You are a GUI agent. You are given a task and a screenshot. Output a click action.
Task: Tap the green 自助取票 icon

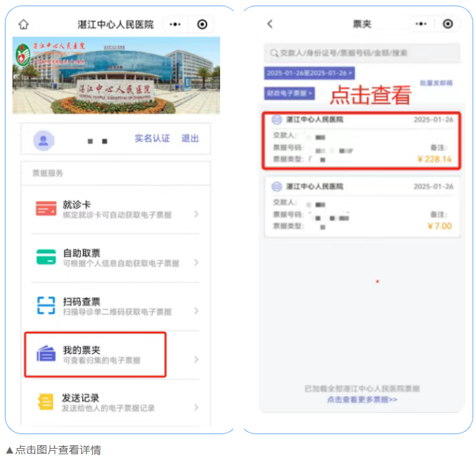(x=46, y=257)
